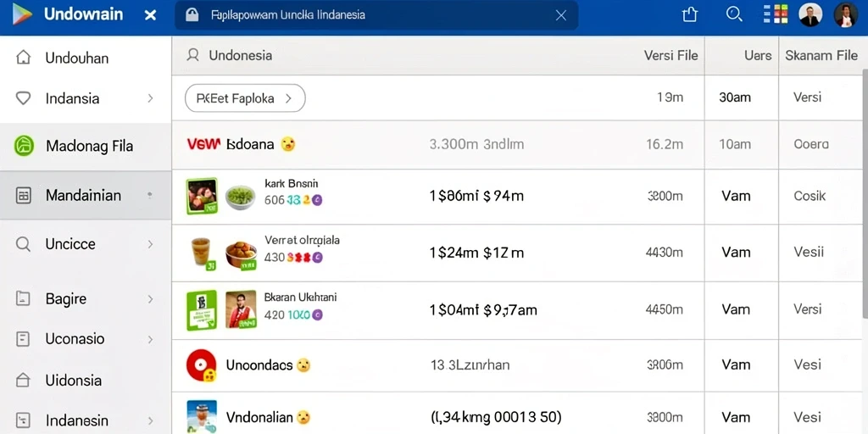This screenshot has width=868, height=434.
Task: Click the red disc icon for Unoondacs
Action: coord(201,365)
